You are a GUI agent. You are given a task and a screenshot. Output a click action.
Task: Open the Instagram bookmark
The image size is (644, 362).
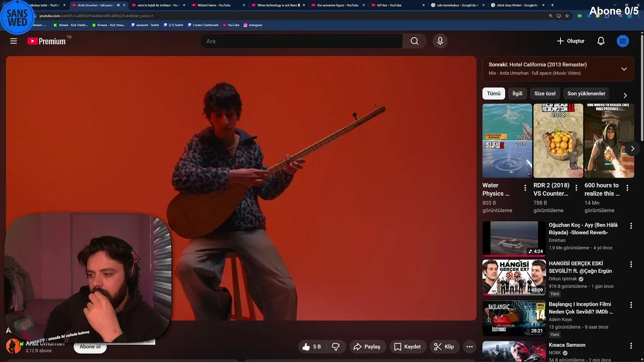[253, 25]
